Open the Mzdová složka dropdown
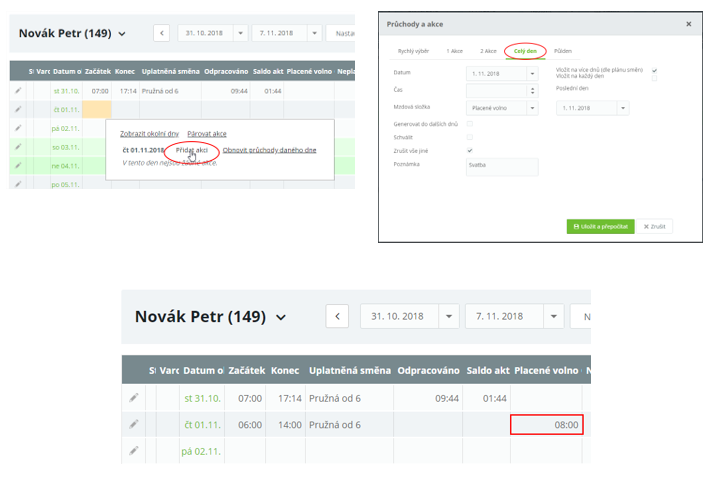Viewport: 714px width, 477px height. [x=532, y=107]
